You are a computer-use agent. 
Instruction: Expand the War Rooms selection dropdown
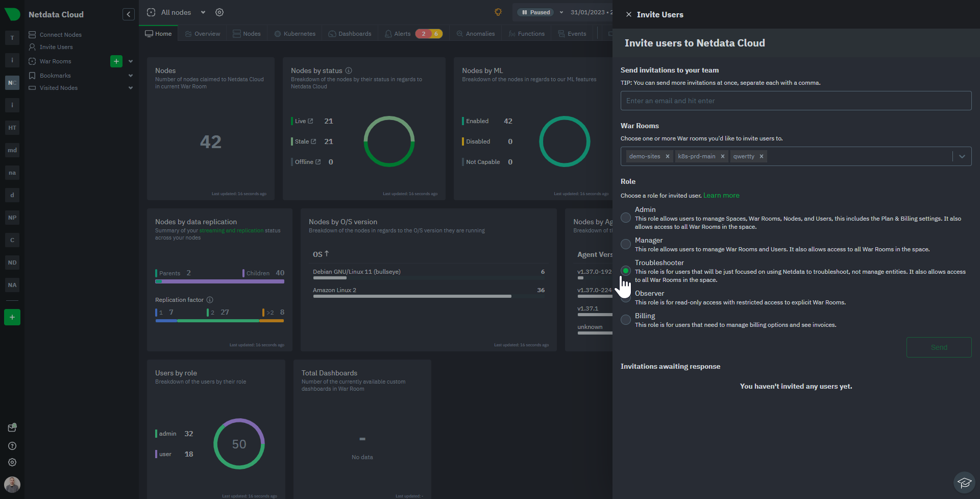[962, 156]
